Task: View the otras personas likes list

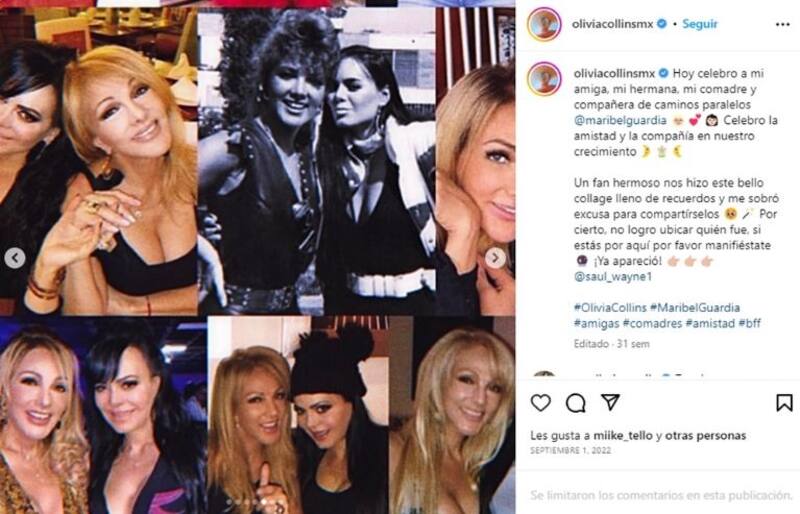Action: (x=706, y=436)
